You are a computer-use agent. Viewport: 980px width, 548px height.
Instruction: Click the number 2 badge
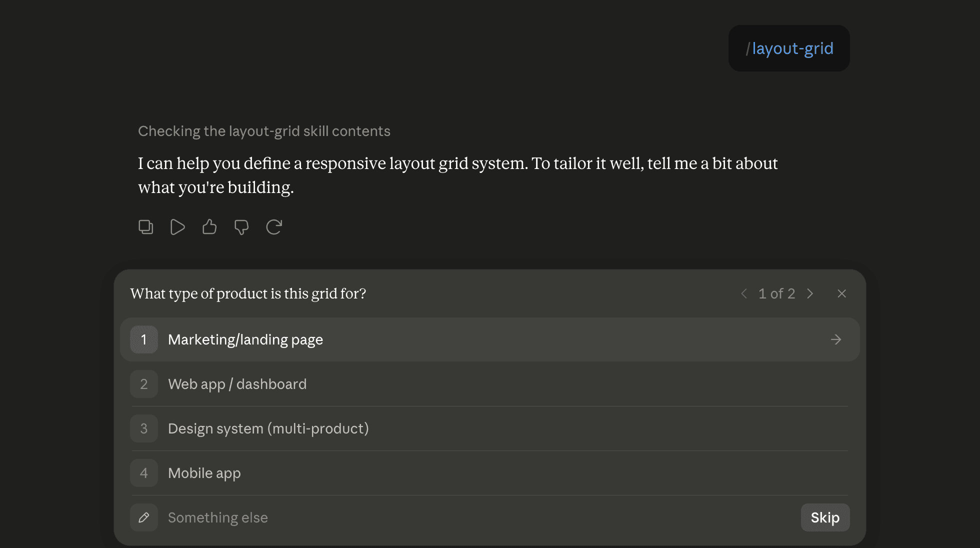pos(144,384)
